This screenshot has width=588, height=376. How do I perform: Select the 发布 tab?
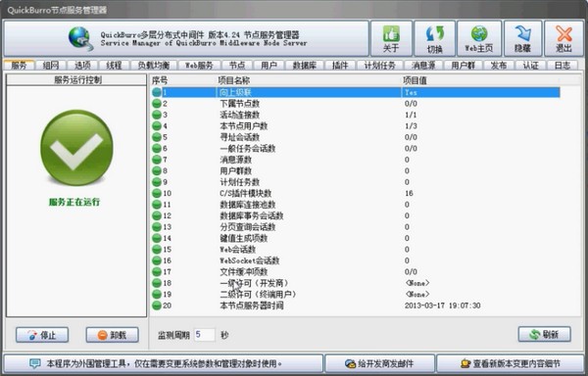click(499, 66)
